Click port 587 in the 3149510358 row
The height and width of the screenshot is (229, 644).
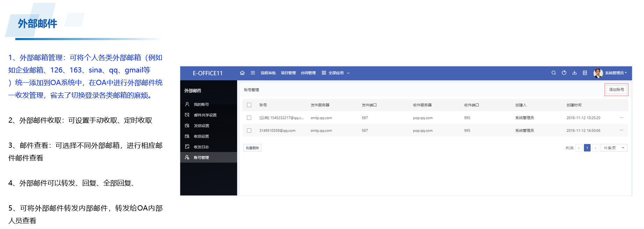pyautogui.click(x=365, y=130)
